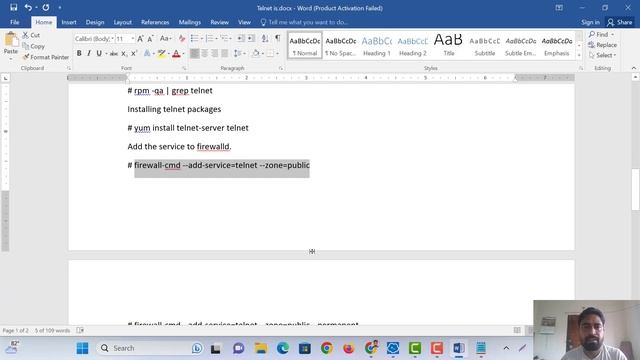Image resolution: width=640 pixels, height=360 pixels.
Task: Click the Redo/Repeat arrow icon
Action: (x=46, y=7)
